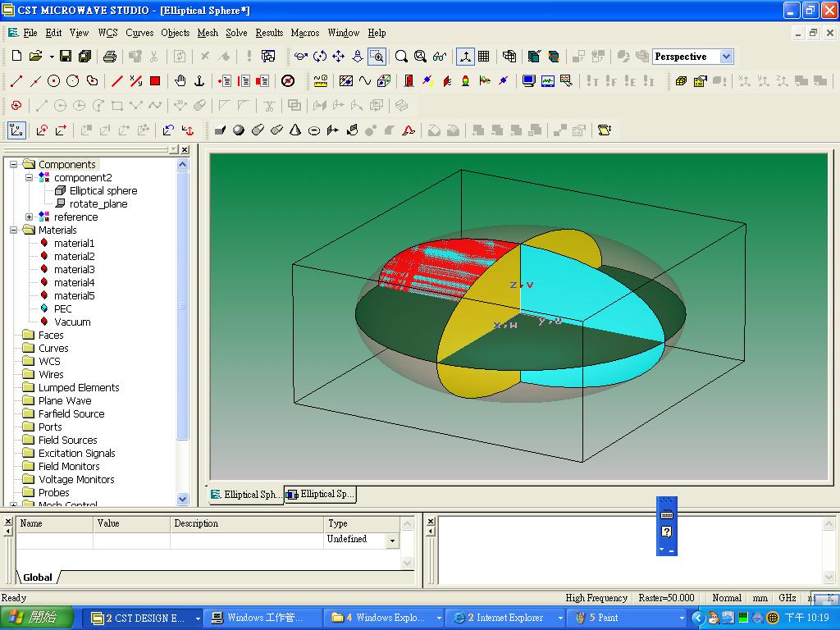The width and height of the screenshot is (840, 630).
Task: Click the circled arrow no-entry icon
Action: coord(288,81)
